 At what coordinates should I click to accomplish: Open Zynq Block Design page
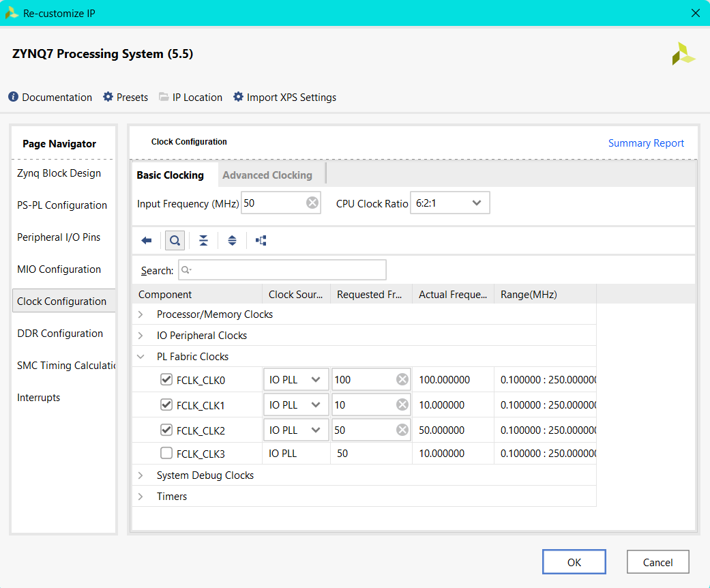59,173
